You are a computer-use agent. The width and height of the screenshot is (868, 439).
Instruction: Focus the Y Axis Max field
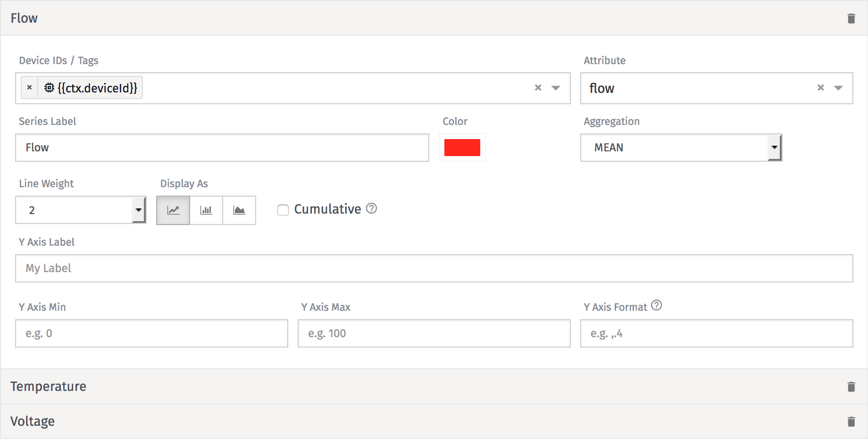[434, 333]
